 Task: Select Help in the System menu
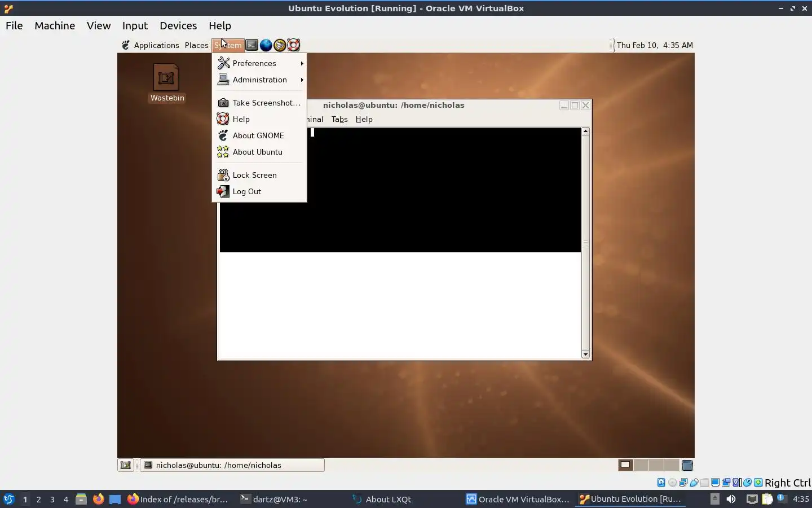pos(259,119)
